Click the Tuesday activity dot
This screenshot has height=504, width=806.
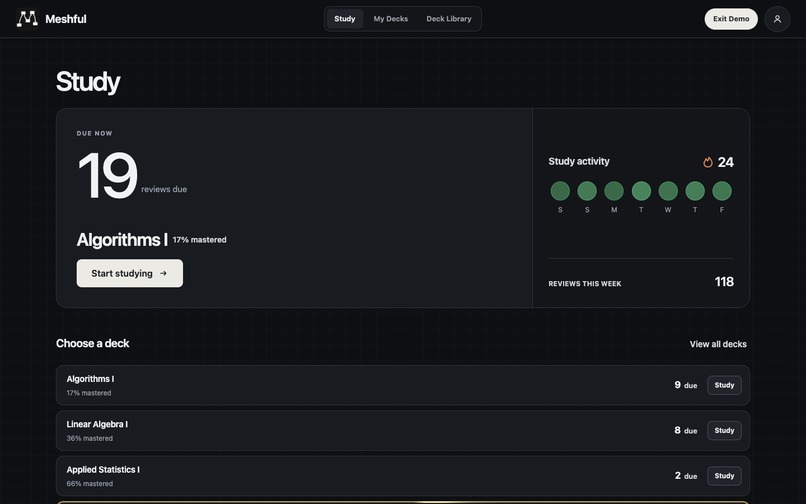[641, 191]
